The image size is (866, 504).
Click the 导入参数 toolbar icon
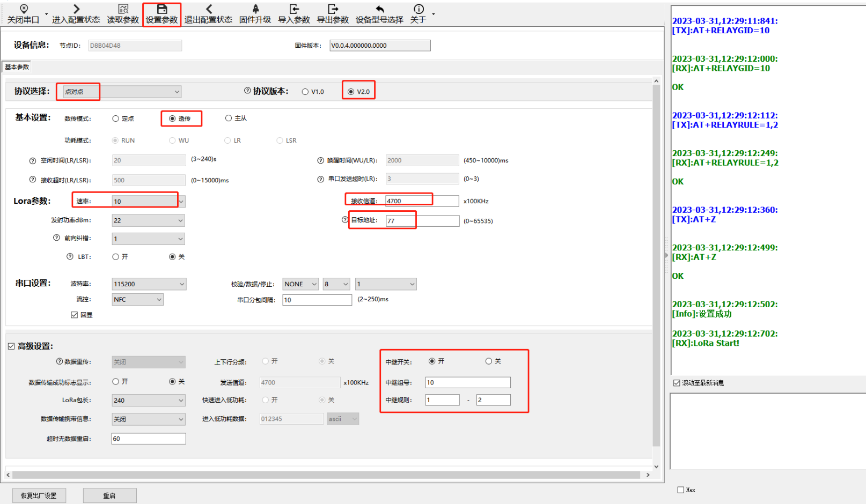(x=294, y=9)
